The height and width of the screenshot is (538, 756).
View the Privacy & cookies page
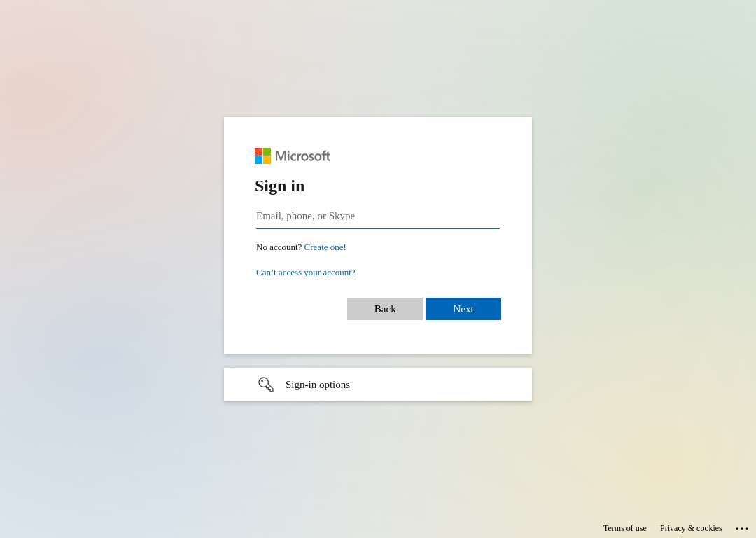[691, 528]
